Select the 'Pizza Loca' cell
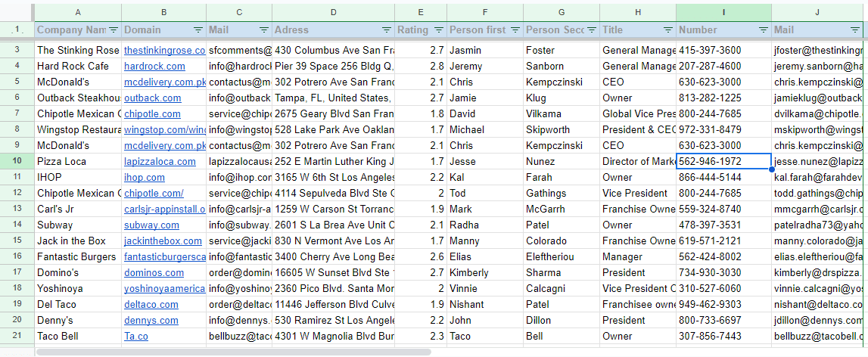The image size is (868, 357). point(78,162)
